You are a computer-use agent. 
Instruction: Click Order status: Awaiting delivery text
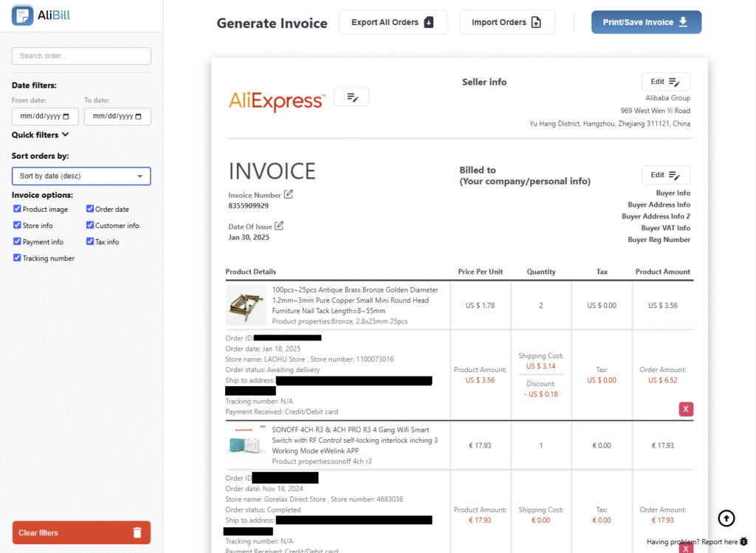272,370
